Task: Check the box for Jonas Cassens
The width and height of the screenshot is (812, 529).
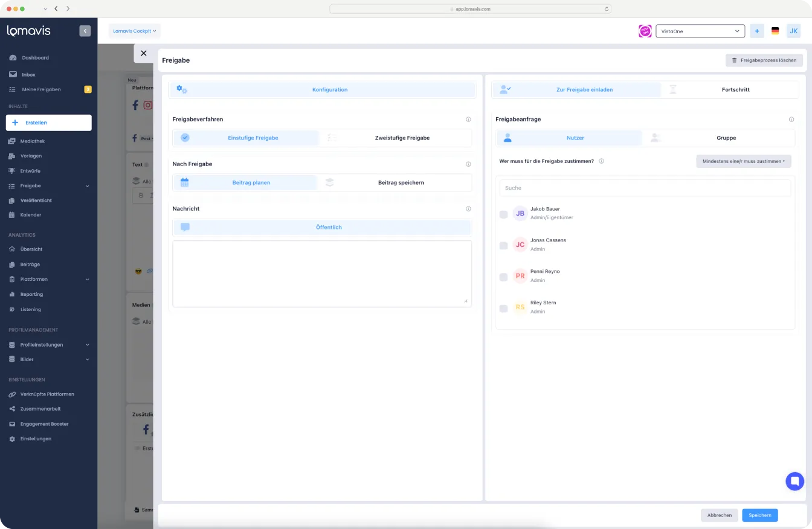Action: [x=504, y=246]
